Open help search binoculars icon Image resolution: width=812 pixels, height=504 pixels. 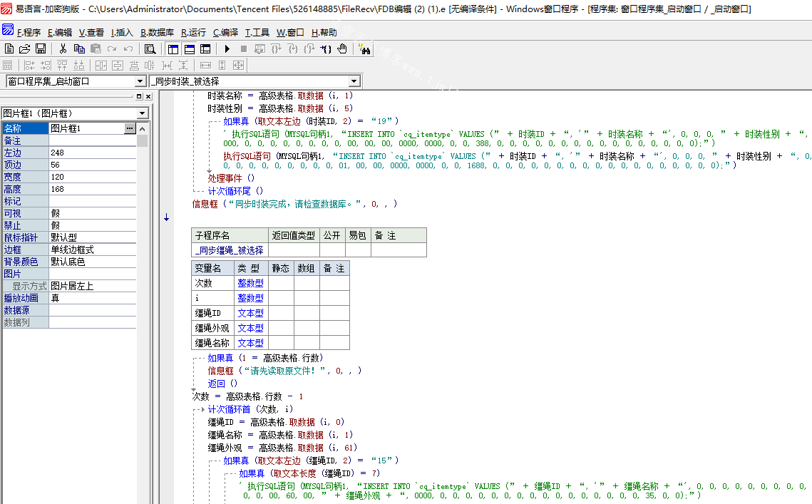click(x=364, y=48)
